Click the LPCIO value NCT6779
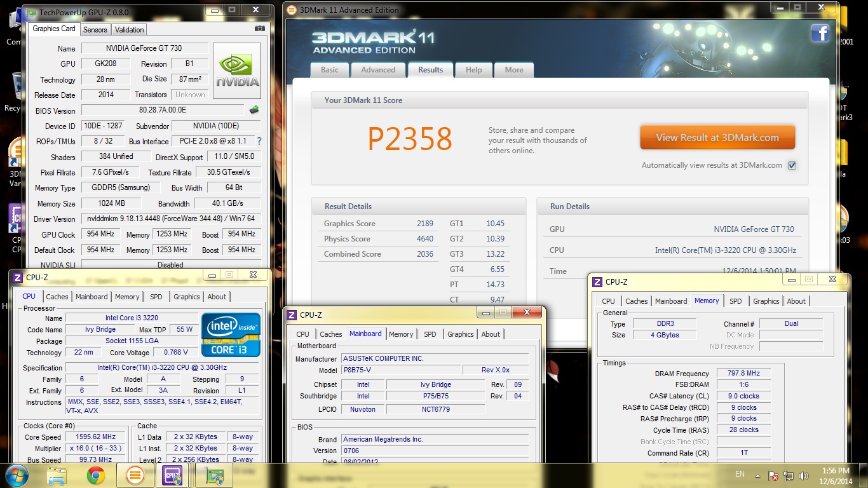Screen dimensions: 868x488 coord(435,409)
